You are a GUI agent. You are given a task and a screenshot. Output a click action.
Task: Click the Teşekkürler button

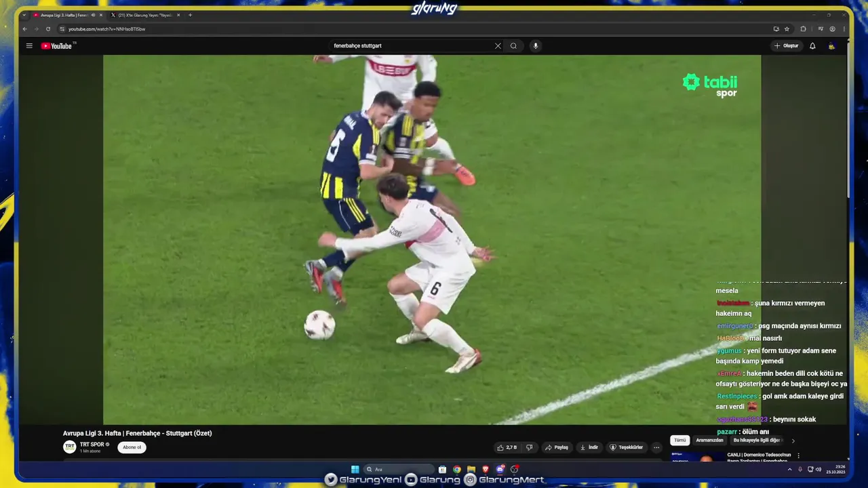click(x=627, y=447)
